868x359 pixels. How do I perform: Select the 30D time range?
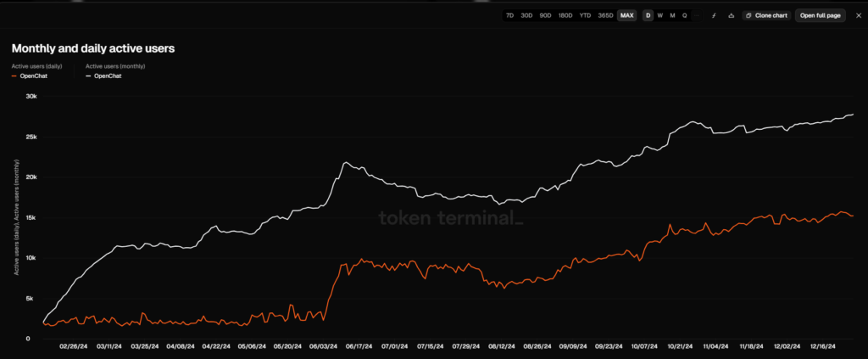tap(526, 15)
